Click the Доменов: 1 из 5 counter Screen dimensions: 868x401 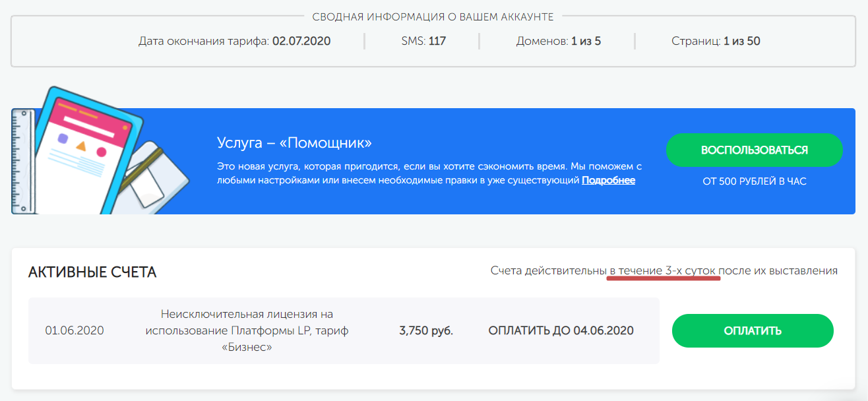click(x=558, y=41)
